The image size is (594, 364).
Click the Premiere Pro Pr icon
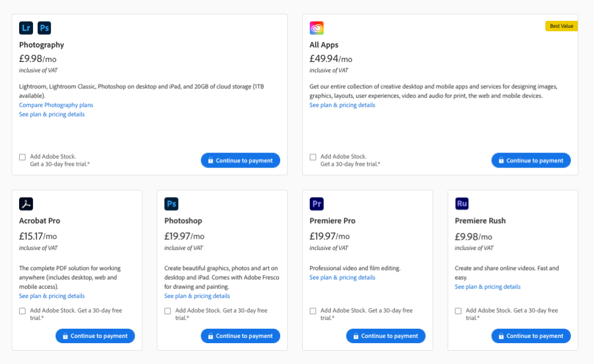point(317,204)
